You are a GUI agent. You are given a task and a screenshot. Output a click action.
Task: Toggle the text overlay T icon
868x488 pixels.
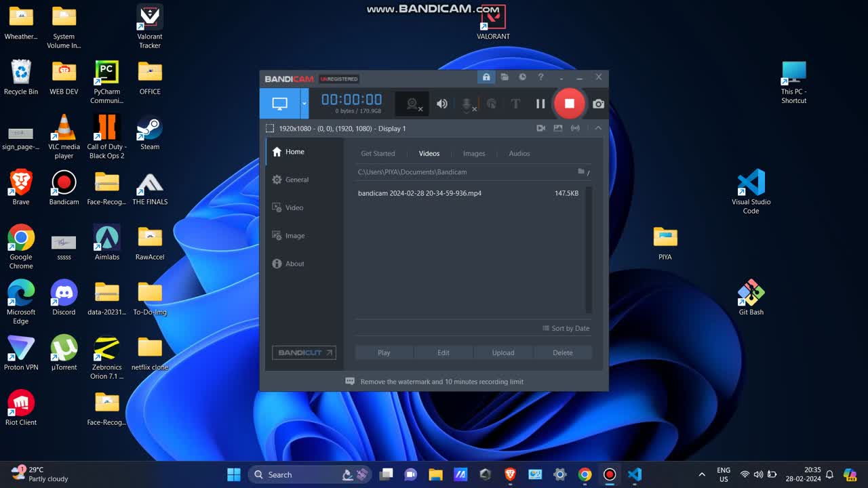[515, 104]
